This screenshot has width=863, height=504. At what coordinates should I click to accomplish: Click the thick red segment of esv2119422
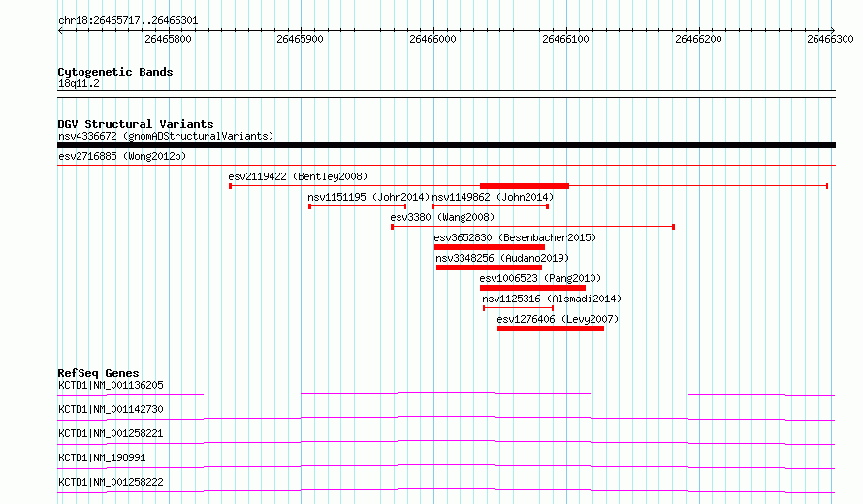[525, 186]
